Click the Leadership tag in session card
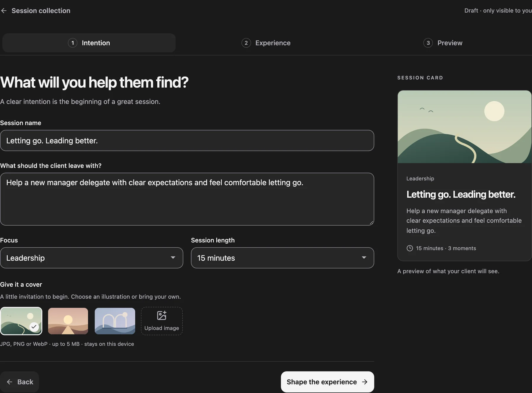 pos(420,178)
